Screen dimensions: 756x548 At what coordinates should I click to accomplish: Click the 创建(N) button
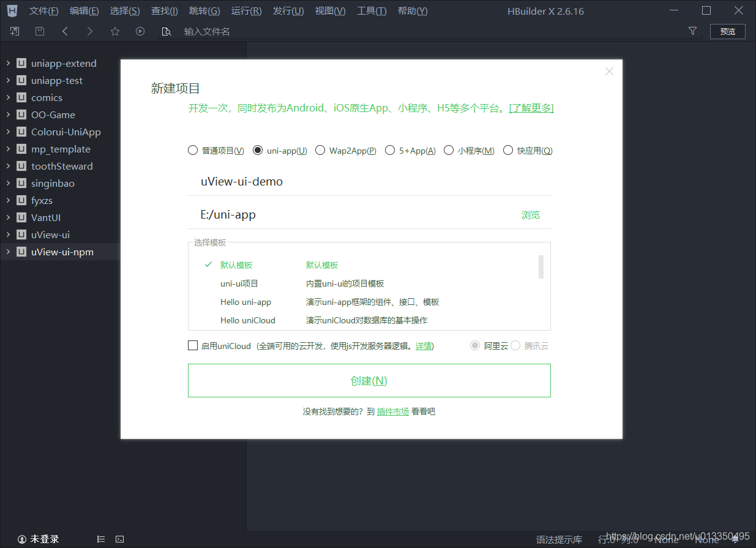coord(369,380)
